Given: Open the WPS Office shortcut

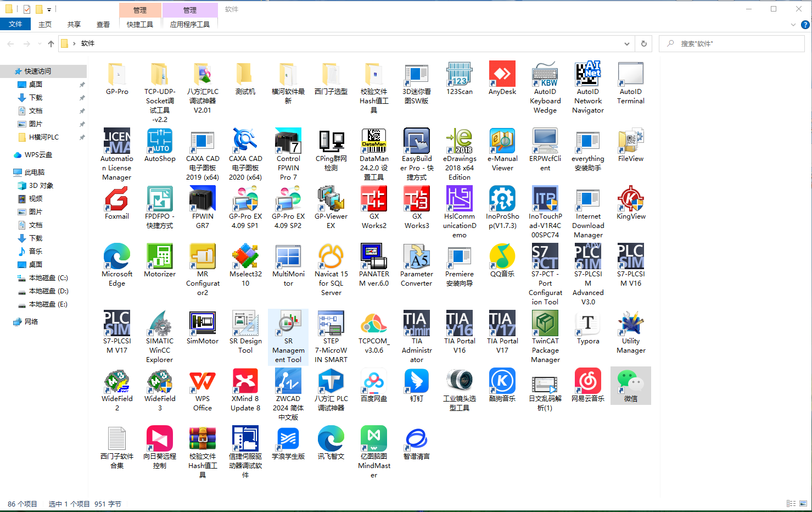Looking at the screenshot, I should 202,381.
